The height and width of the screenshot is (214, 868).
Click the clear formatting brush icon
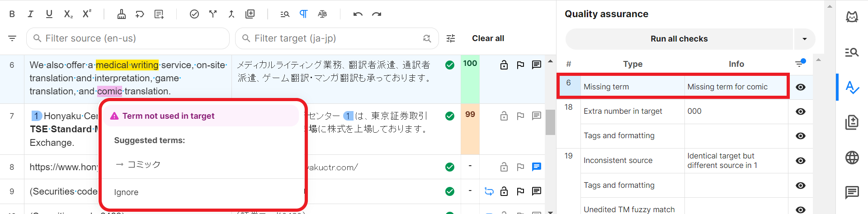tap(122, 14)
